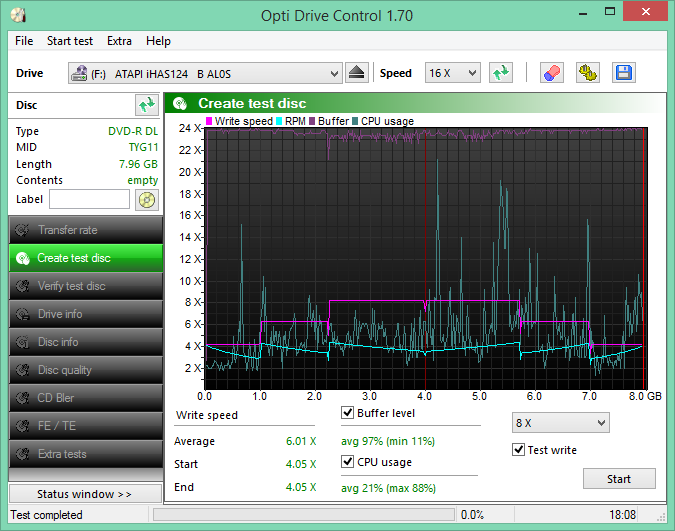Click the refresh speed icon next to 16 X
Image resolution: width=675 pixels, height=531 pixels.
(501, 73)
